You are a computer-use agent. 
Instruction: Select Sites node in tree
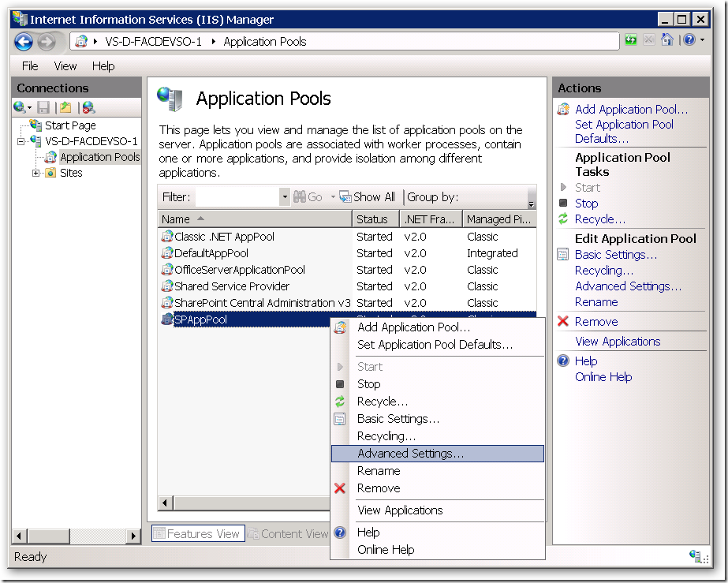(71, 173)
